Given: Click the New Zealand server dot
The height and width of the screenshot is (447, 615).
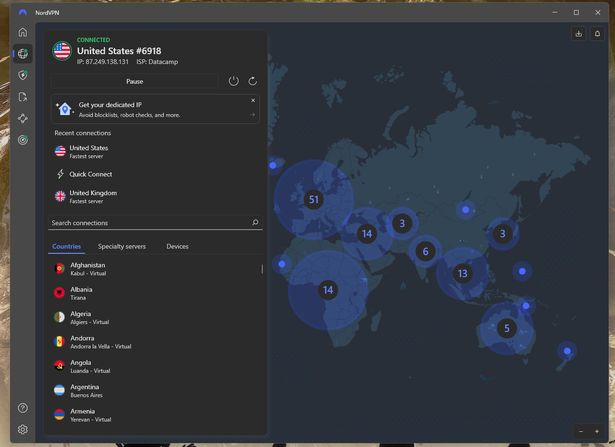Looking at the screenshot, I should coord(567,351).
